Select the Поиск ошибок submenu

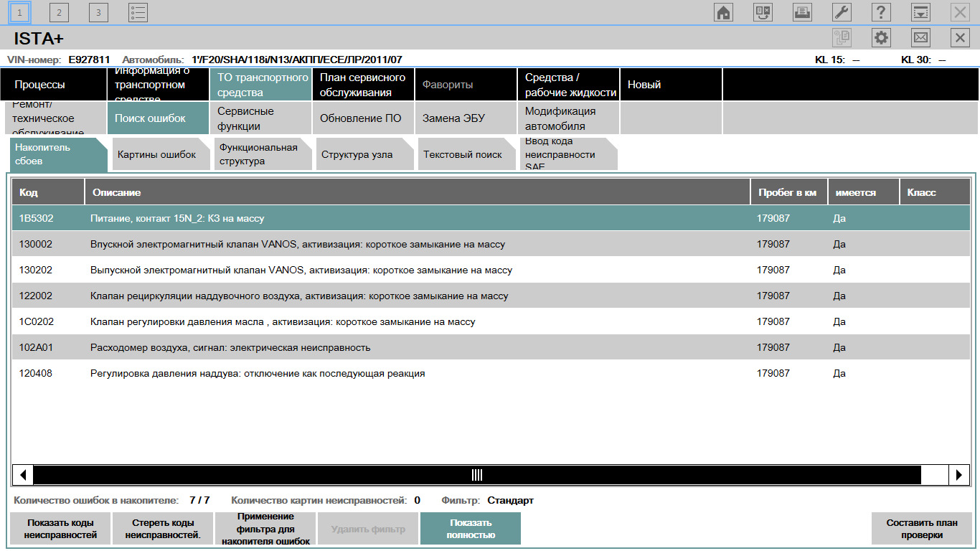[x=158, y=118]
